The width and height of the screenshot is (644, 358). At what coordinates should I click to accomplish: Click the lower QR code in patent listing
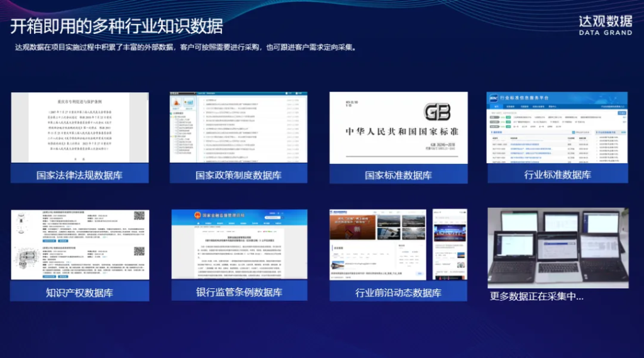coord(139,250)
